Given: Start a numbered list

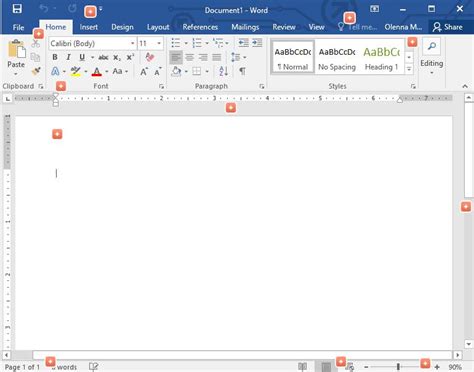Looking at the screenshot, I should 197,43.
